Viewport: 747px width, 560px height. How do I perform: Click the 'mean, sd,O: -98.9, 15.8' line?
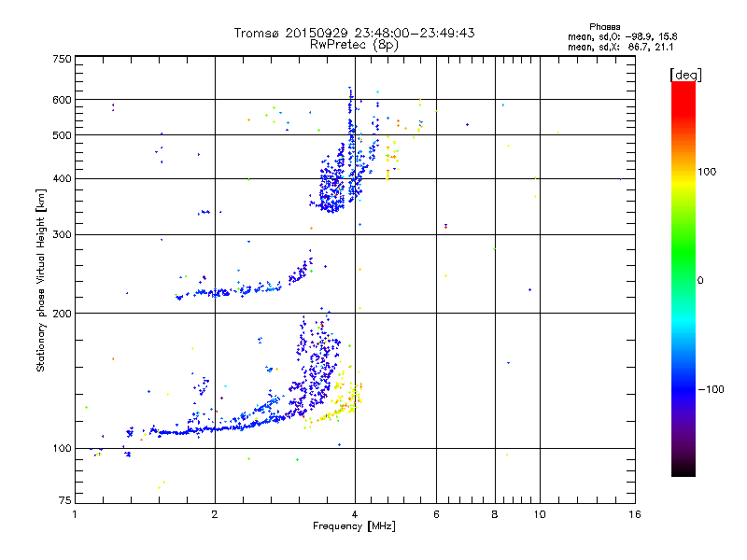(x=622, y=36)
